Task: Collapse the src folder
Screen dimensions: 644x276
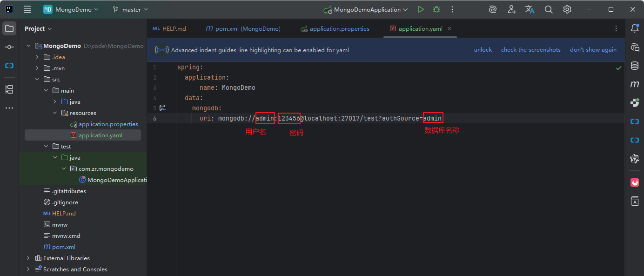Action: tap(37, 79)
